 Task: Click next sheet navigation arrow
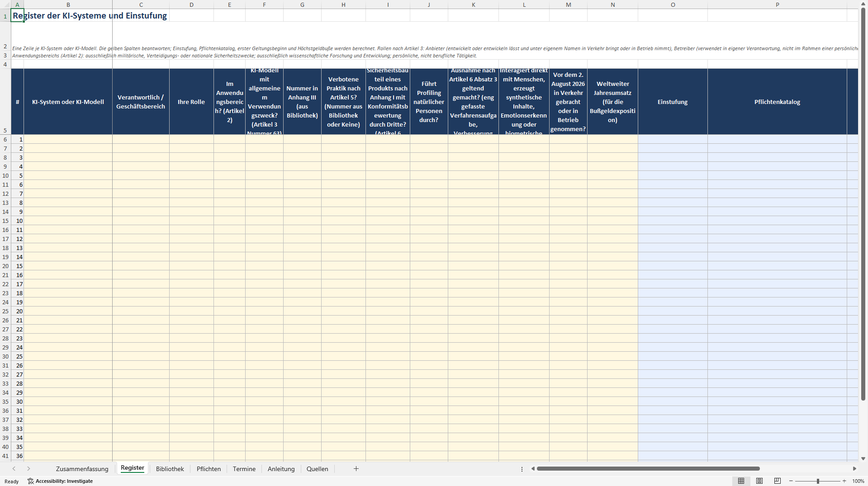click(x=28, y=469)
